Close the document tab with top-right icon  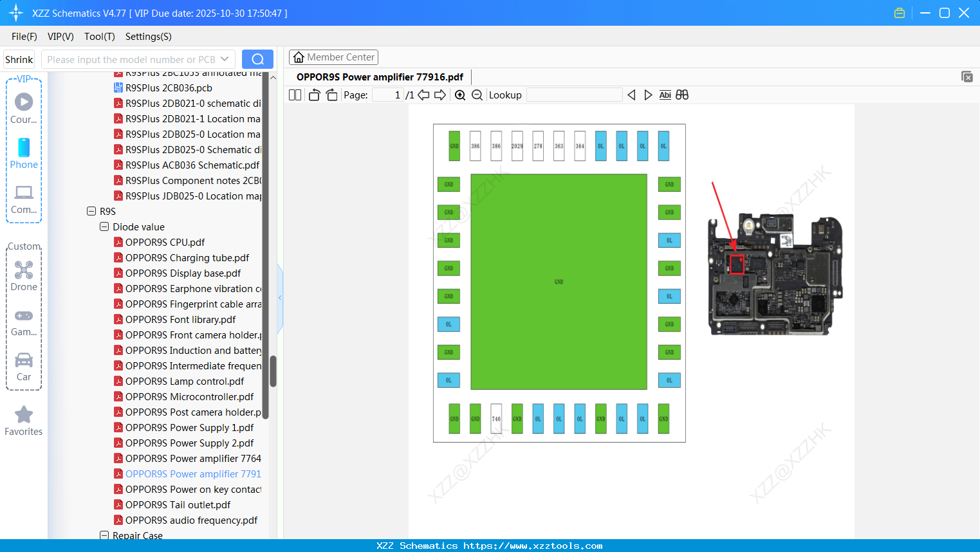point(966,77)
